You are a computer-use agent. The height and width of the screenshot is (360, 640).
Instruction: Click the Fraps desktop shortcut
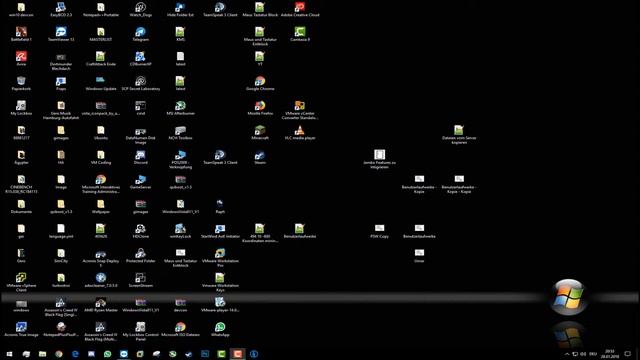(61, 83)
